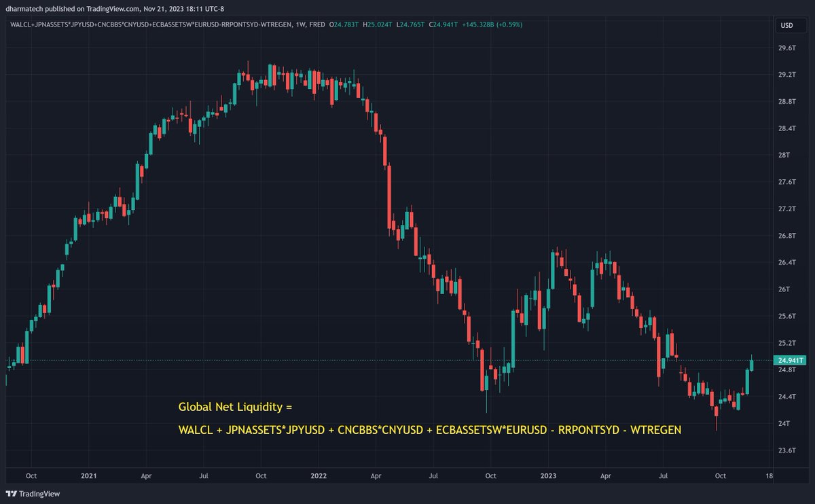The height and width of the screenshot is (504, 815).
Task: Click the 29.2T price axis label
Action: (787, 75)
